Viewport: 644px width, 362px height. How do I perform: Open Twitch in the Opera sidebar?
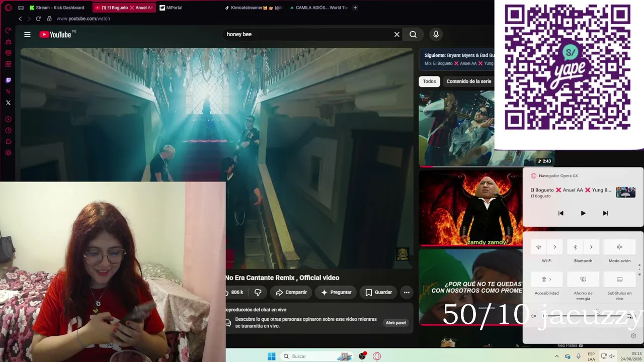8,80
